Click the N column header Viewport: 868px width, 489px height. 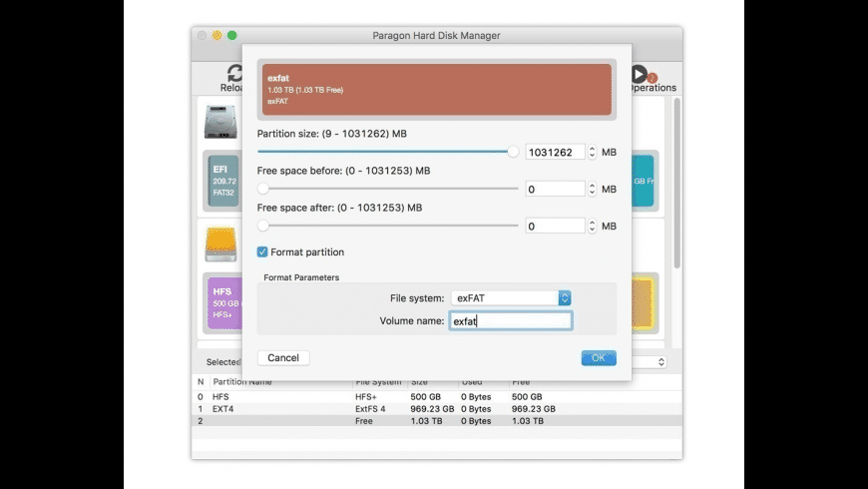(201, 382)
